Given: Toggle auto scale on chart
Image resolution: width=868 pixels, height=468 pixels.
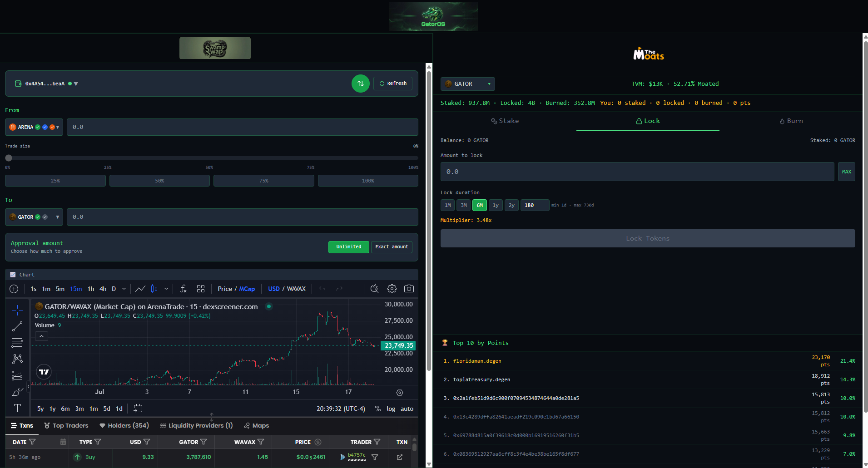Looking at the screenshot, I should point(407,409).
